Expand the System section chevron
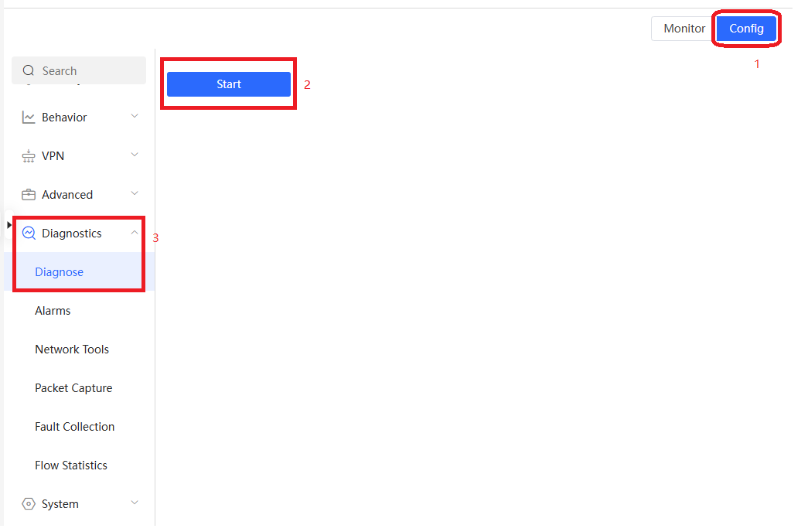 pyautogui.click(x=135, y=503)
